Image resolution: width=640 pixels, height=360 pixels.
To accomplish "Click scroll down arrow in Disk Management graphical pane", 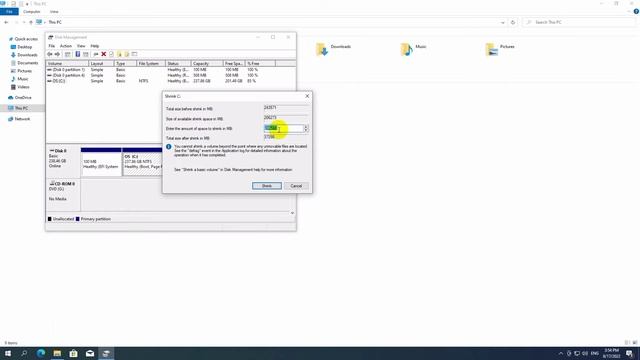I will coord(292,213).
